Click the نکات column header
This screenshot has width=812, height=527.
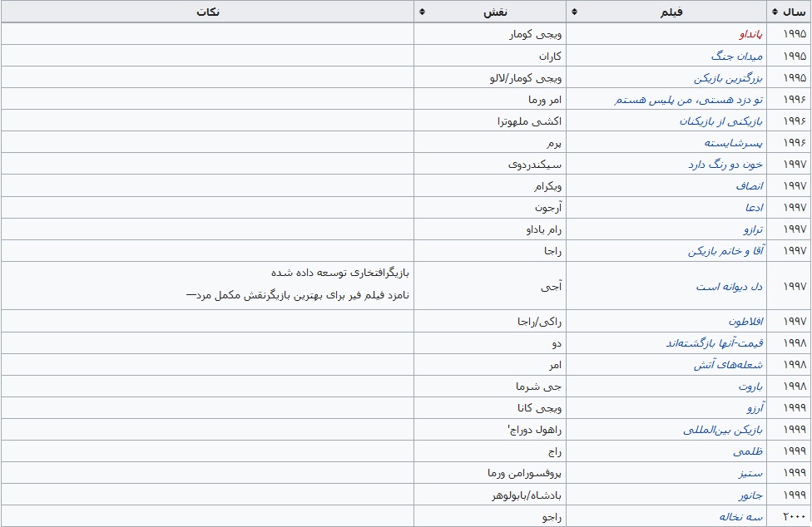(208, 12)
